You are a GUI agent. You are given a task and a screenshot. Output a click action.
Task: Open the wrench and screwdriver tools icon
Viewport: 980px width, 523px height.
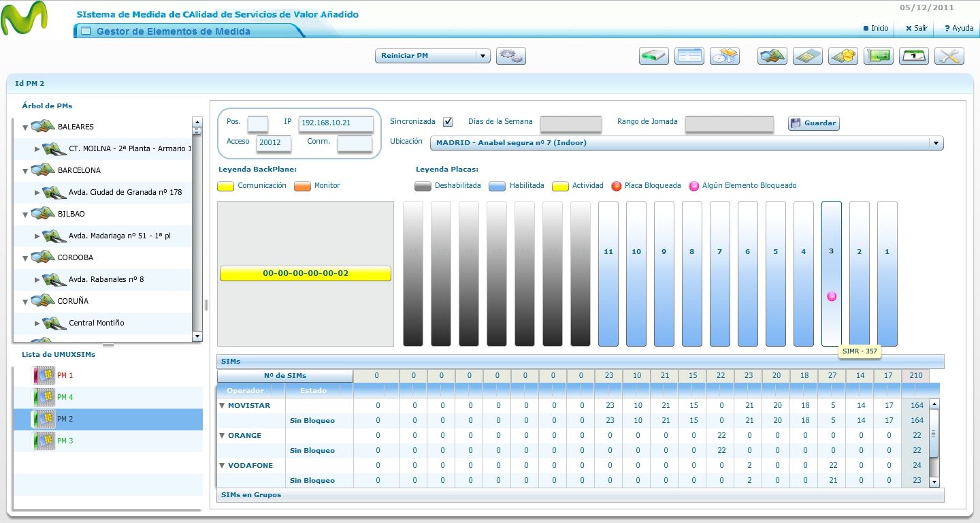[x=949, y=56]
